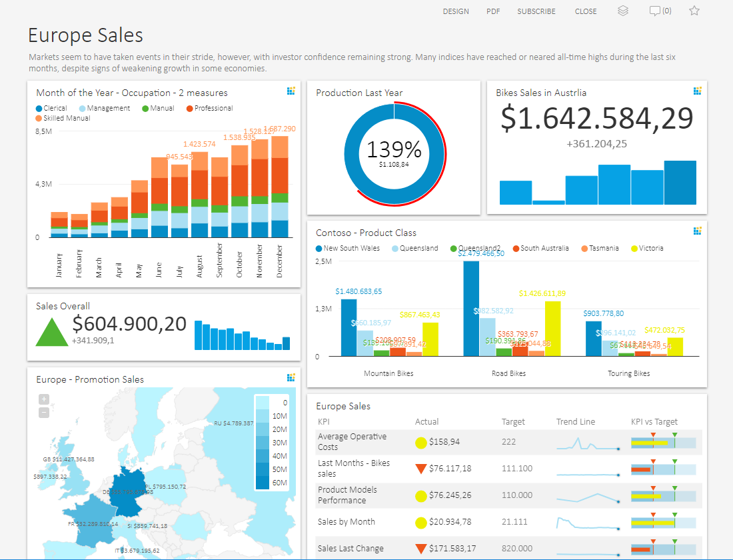
Task: Click the 111.100 target value
Action: click(517, 468)
